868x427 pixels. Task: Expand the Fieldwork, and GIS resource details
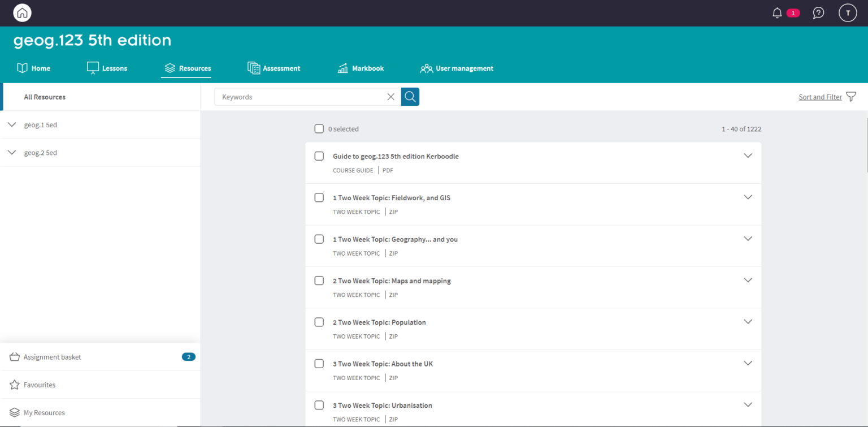[x=748, y=197]
